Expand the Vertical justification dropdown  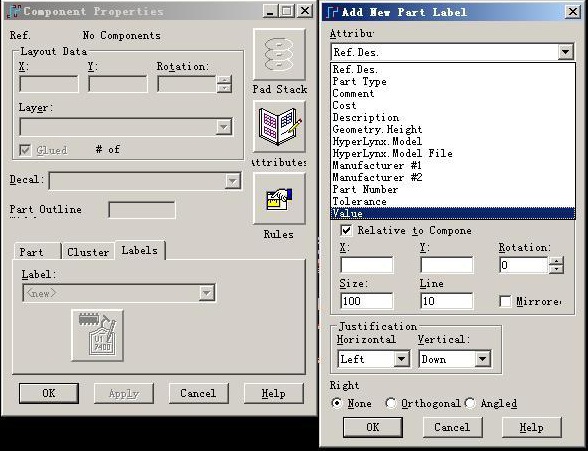(483, 359)
